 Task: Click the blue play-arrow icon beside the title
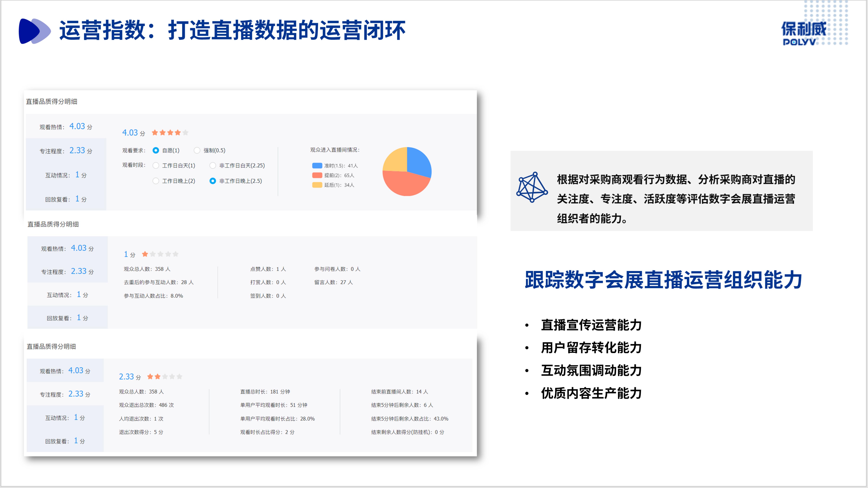[35, 31]
